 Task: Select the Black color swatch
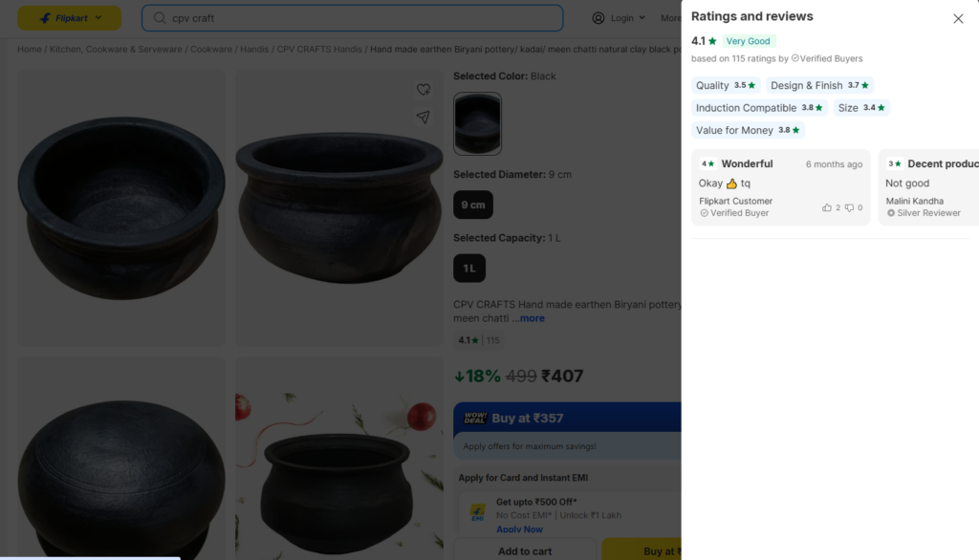[477, 123]
